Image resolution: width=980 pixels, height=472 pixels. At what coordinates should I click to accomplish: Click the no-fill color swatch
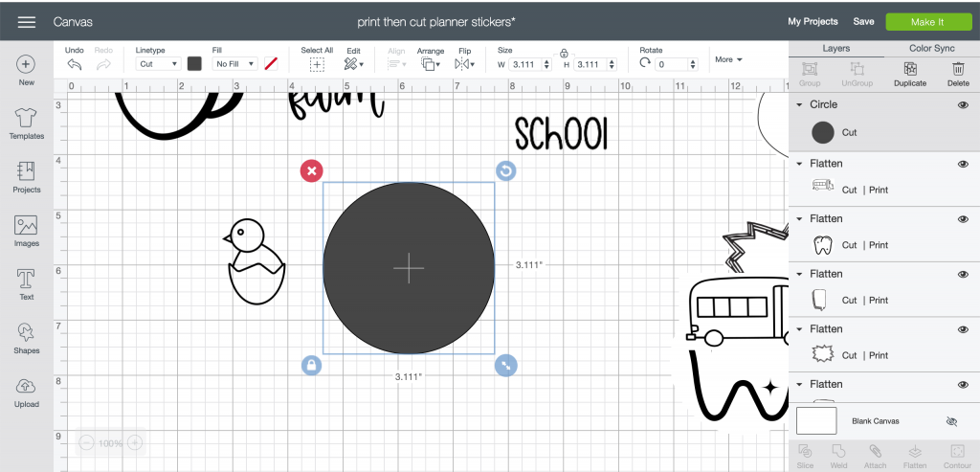click(x=271, y=64)
